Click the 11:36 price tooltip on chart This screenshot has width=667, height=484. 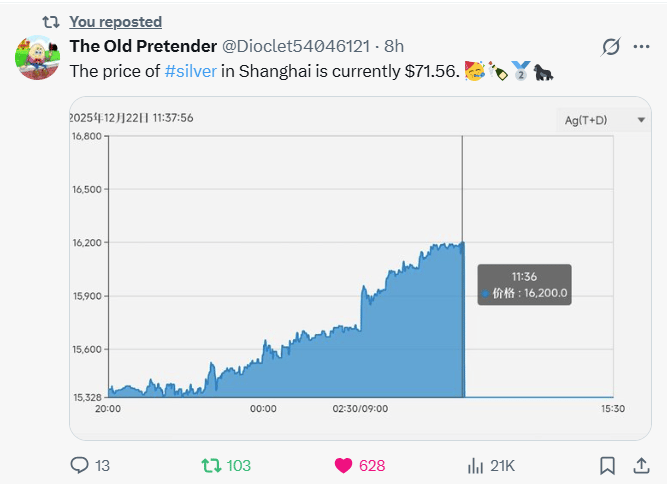pyautogui.click(x=524, y=285)
